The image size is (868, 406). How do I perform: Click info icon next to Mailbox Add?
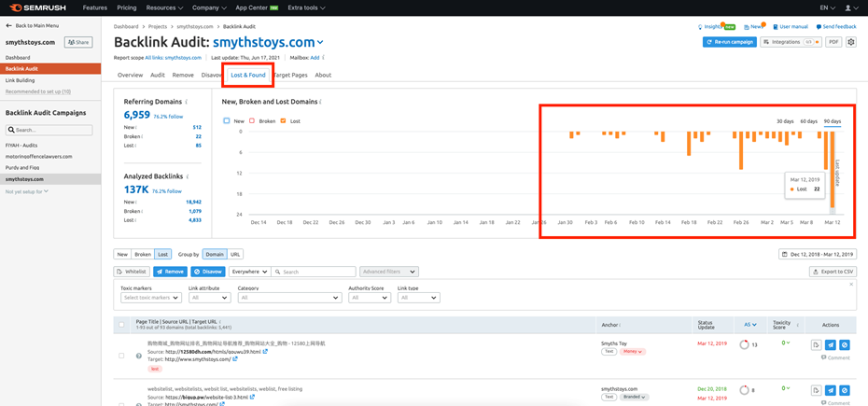pyautogui.click(x=323, y=57)
